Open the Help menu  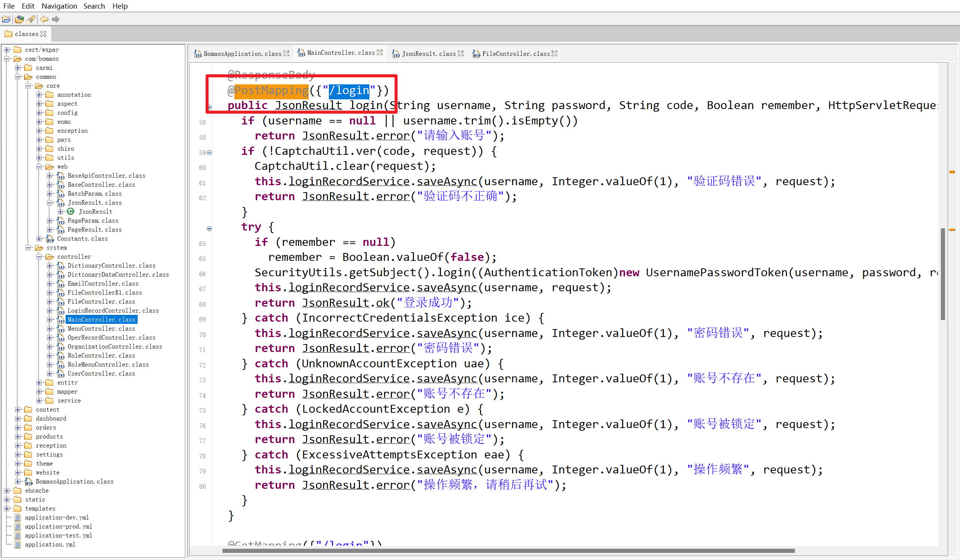pyautogui.click(x=120, y=6)
